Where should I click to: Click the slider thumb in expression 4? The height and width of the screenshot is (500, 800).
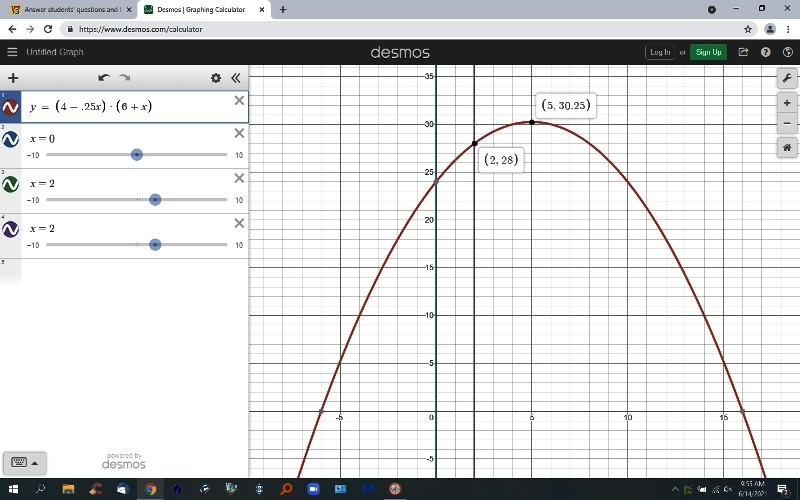(x=155, y=244)
